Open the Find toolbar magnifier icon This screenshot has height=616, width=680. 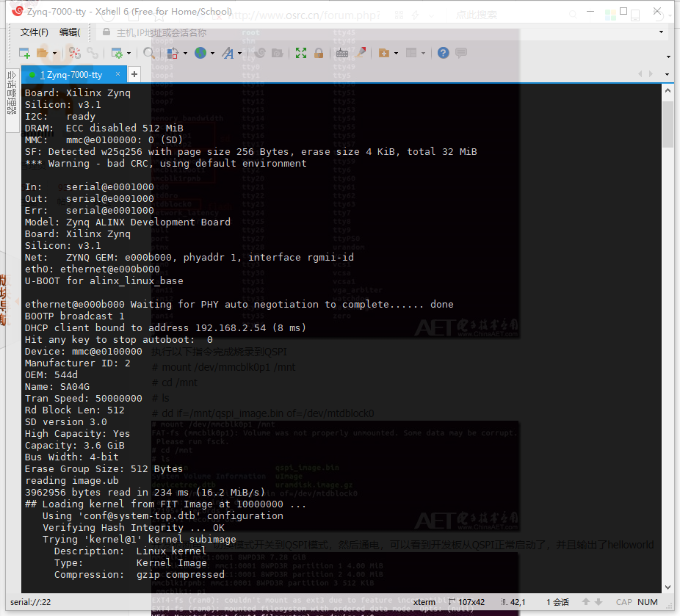tap(148, 53)
